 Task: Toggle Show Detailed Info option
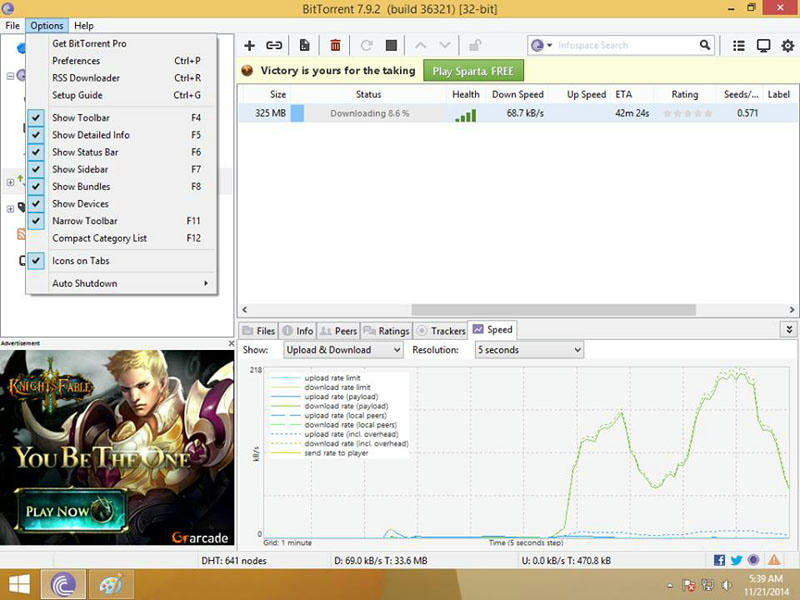tap(121, 135)
